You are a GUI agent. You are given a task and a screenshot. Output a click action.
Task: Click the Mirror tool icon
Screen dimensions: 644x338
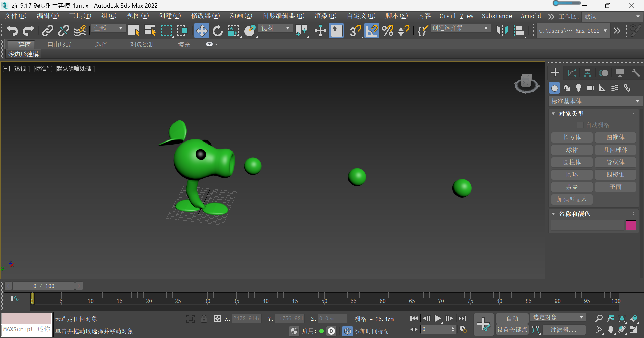[502, 31]
